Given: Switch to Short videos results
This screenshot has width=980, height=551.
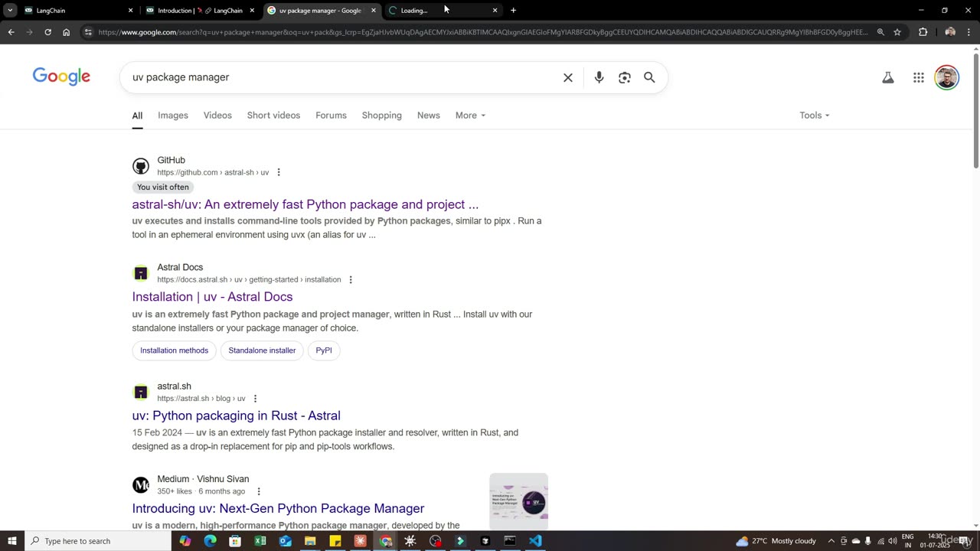Looking at the screenshot, I should click(273, 116).
